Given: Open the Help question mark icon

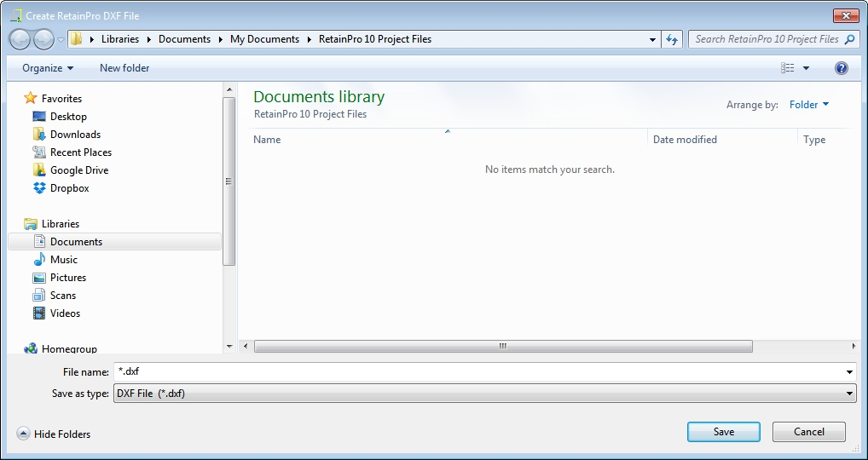Looking at the screenshot, I should (841, 68).
